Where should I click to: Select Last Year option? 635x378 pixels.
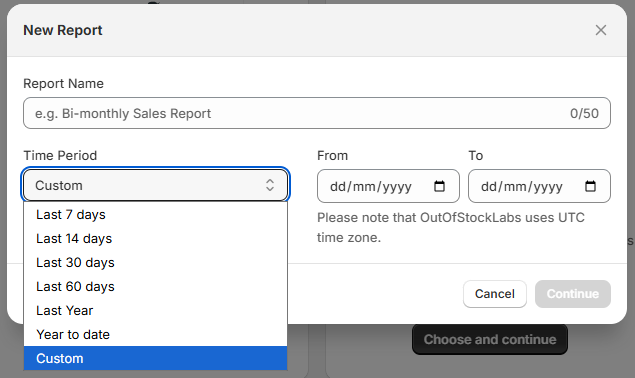coord(156,310)
